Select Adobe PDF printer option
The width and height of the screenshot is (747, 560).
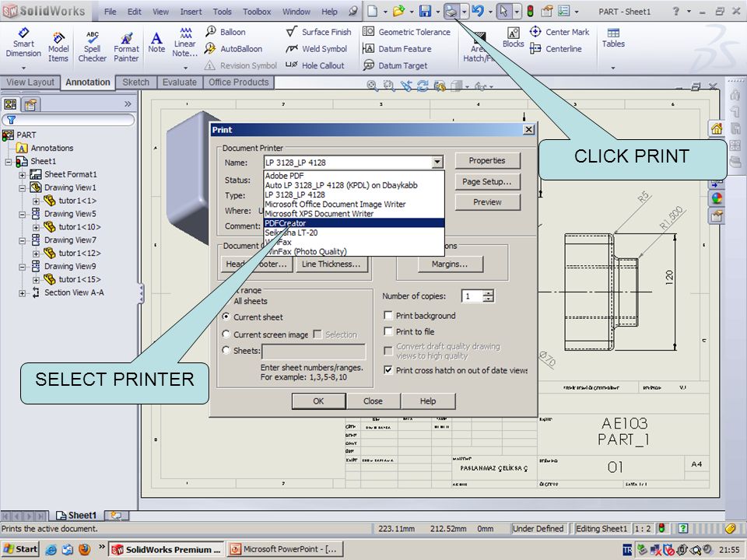point(354,175)
